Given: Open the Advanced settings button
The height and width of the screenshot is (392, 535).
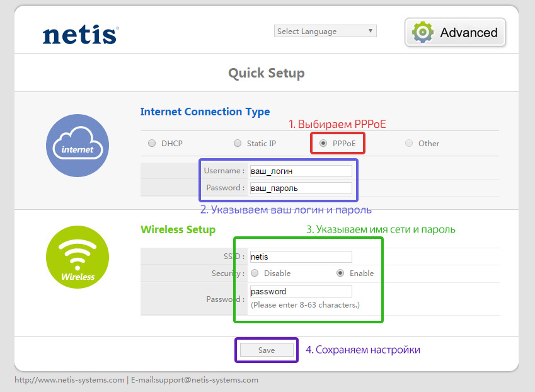Looking at the screenshot, I should [x=455, y=32].
